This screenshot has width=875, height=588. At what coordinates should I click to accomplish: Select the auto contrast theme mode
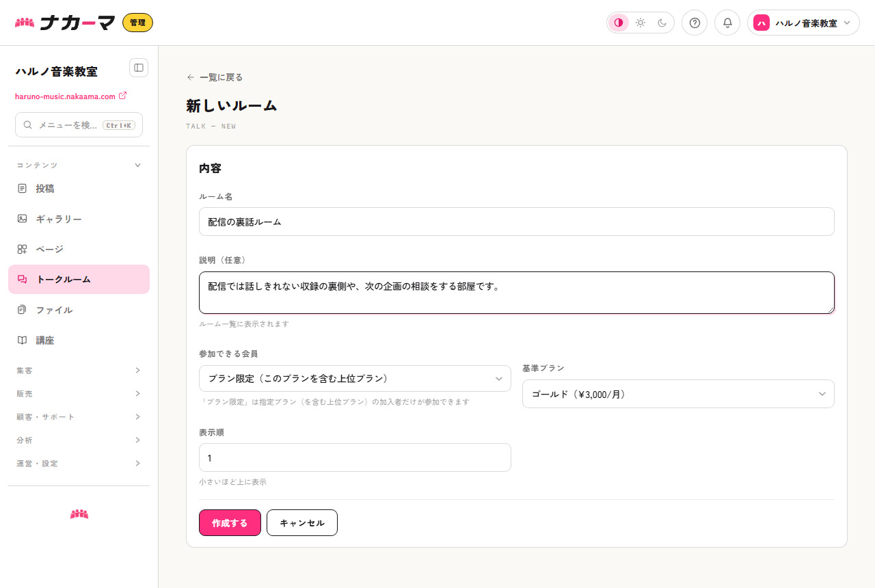point(619,23)
